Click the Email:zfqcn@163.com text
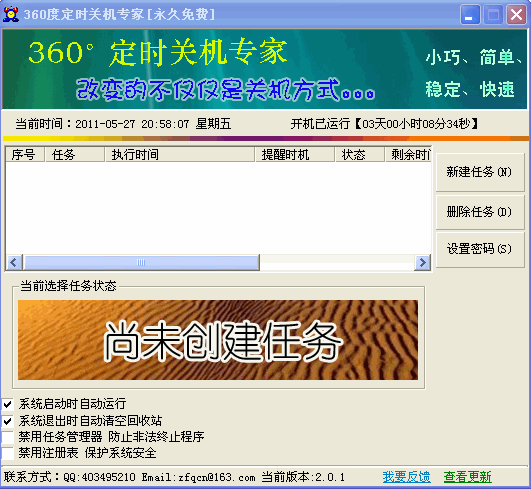This screenshot has height=489, width=531. [198, 477]
